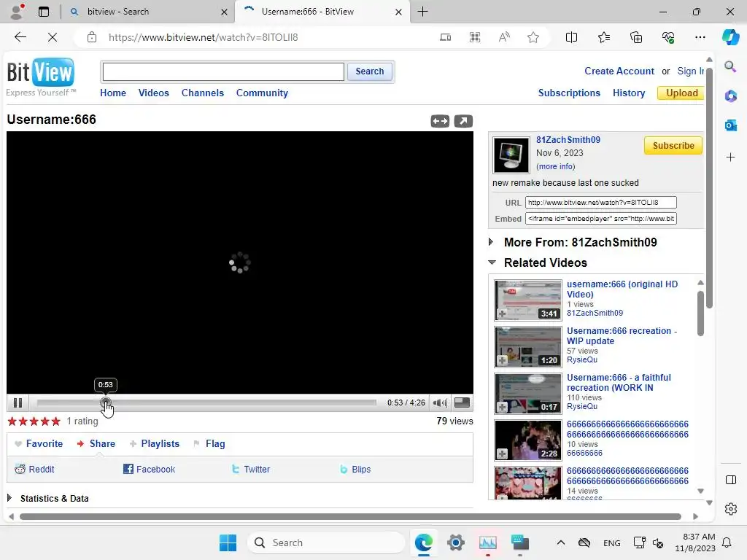Screen dimensions: 747x560
Task: Pop out the video with the arrow icon
Action: point(463,122)
